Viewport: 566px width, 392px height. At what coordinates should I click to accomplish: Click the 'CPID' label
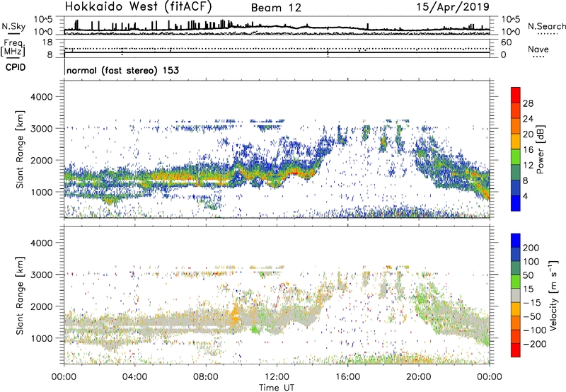point(16,67)
